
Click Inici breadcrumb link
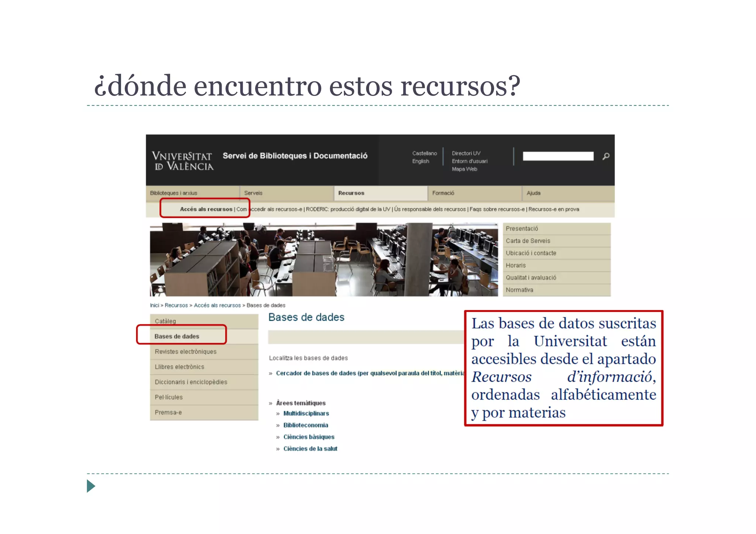pos(154,305)
